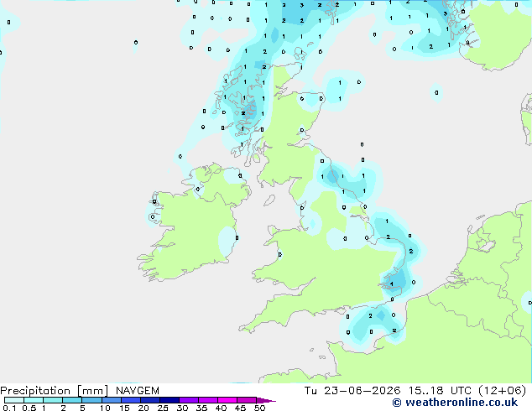Click the above-50 mm legend arrow tip
Screen dimensions: 532x411
(x=266, y=400)
